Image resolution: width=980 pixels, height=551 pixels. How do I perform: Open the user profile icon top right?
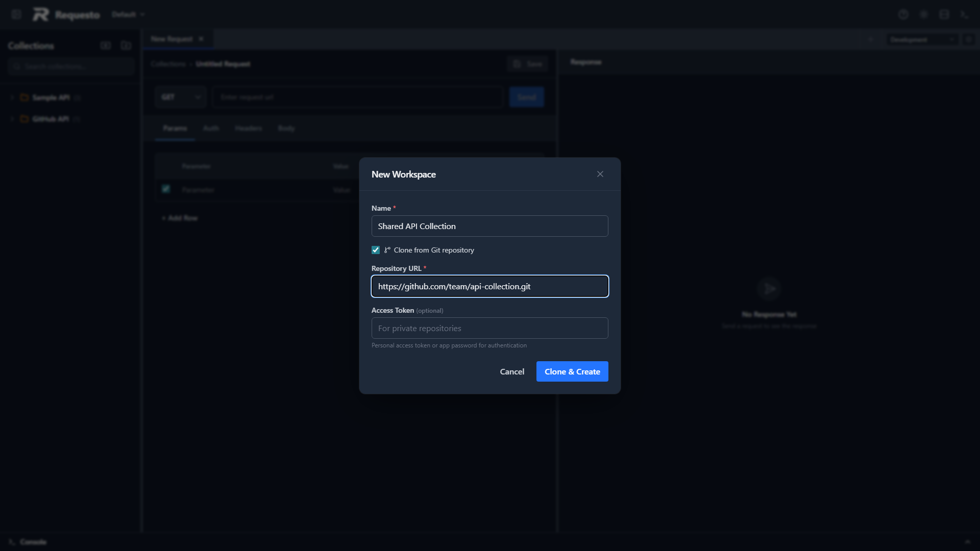pos(965,14)
